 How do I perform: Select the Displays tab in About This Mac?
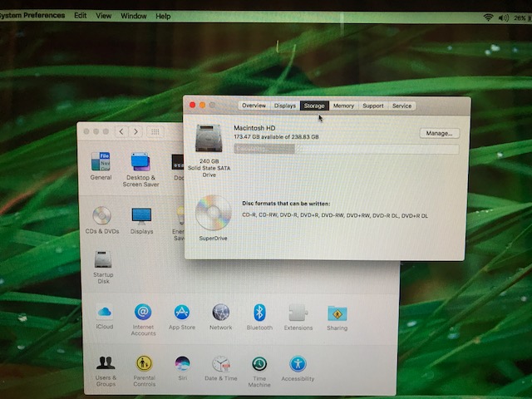pos(285,106)
